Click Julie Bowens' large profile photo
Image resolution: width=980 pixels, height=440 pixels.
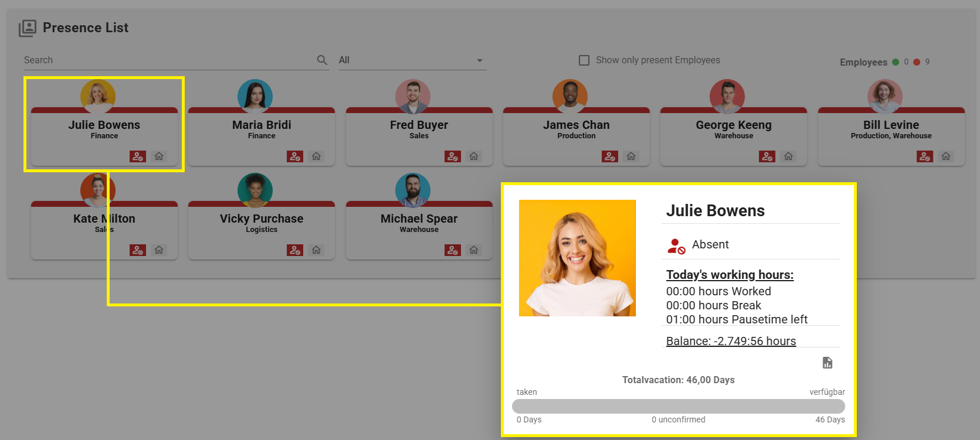[x=577, y=258]
